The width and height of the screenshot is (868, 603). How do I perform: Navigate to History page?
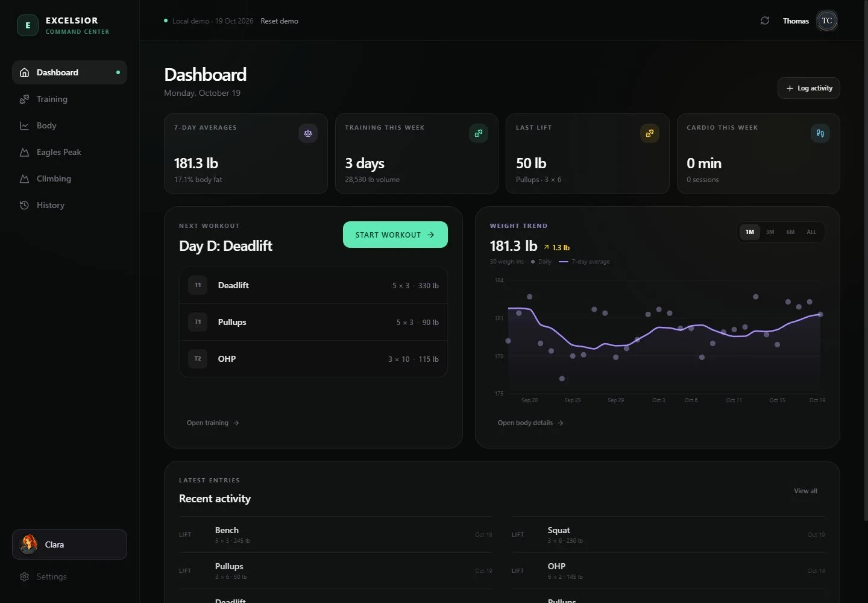[69, 205]
